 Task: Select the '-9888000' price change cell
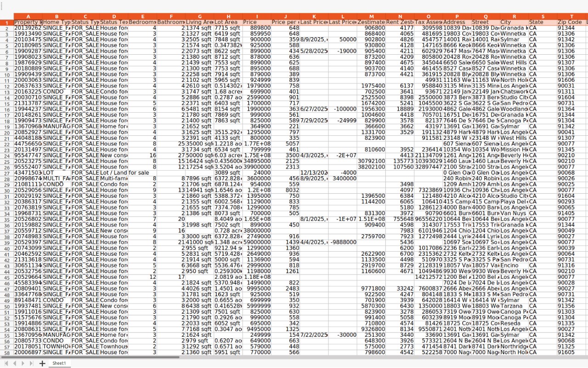(x=343, y=242)
